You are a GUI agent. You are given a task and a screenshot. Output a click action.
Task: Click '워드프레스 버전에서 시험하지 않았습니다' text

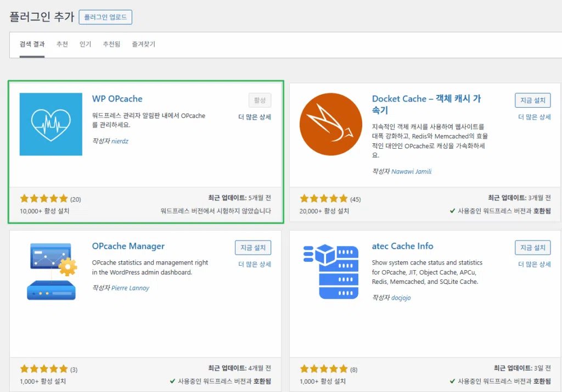tap(216, 211)
